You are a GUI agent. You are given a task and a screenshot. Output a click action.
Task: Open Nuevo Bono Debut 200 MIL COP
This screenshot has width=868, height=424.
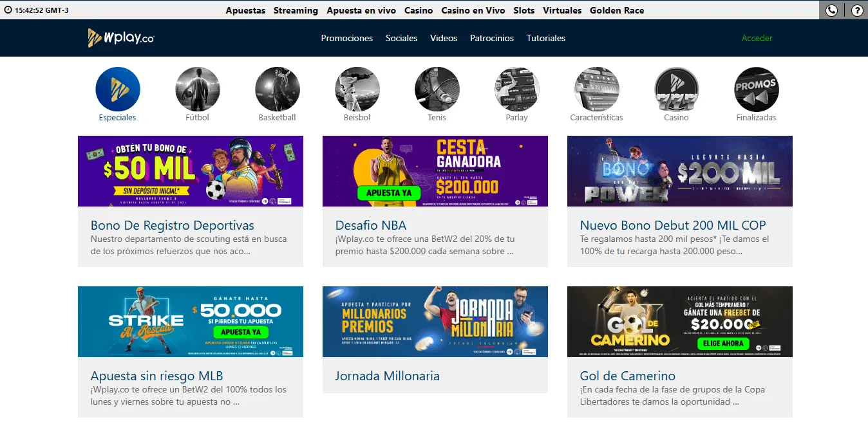pos(673,225)
